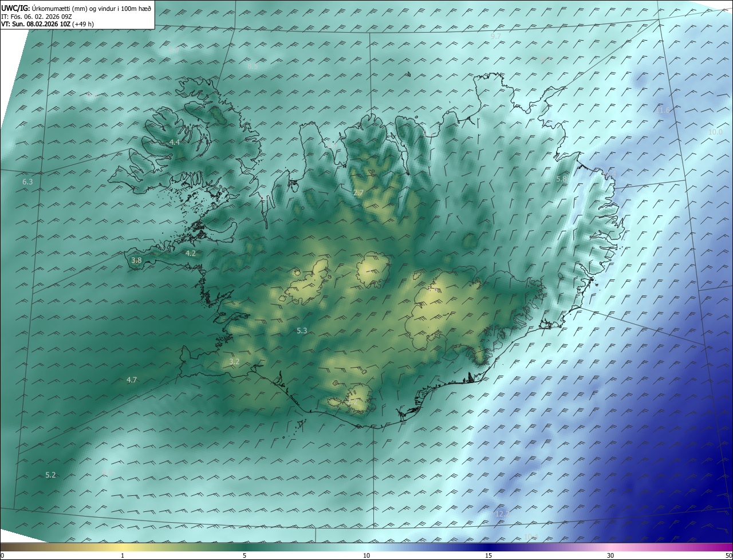The height and width of the screenshot is (560, 733).
Task: Click the 6.3 value label
Action: 27,182
